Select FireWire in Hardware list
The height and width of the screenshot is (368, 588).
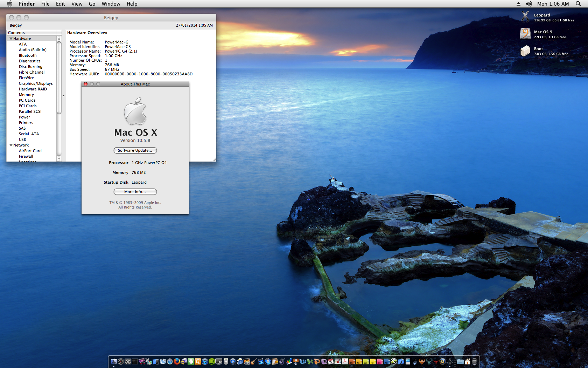coord(26,78)
